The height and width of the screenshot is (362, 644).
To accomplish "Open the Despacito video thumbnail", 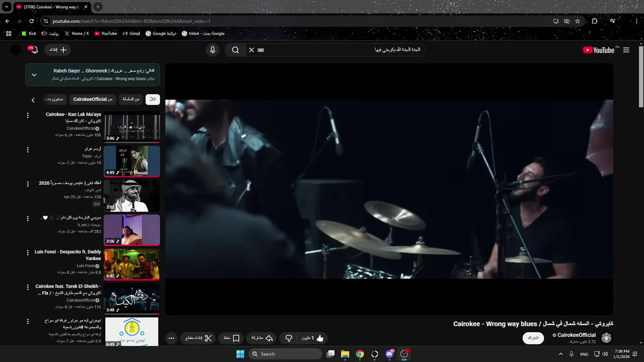I will [132, 264].
